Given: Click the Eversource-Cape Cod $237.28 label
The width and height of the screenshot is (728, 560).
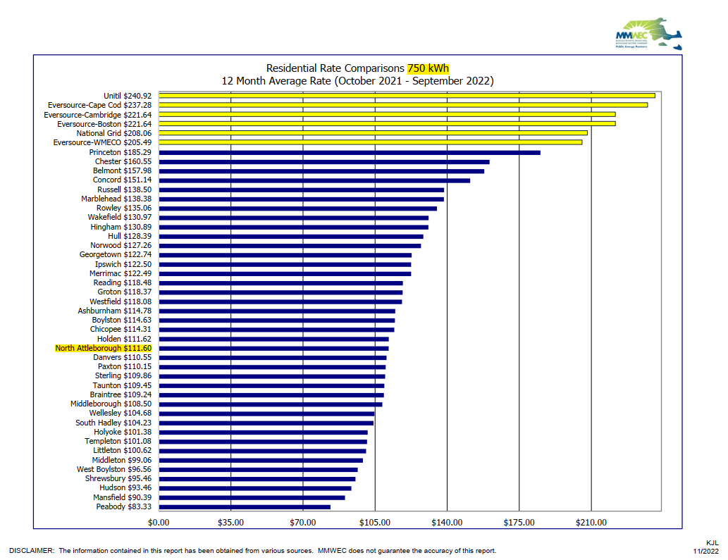Looking at the screenshot, I should tap(99, 105).
